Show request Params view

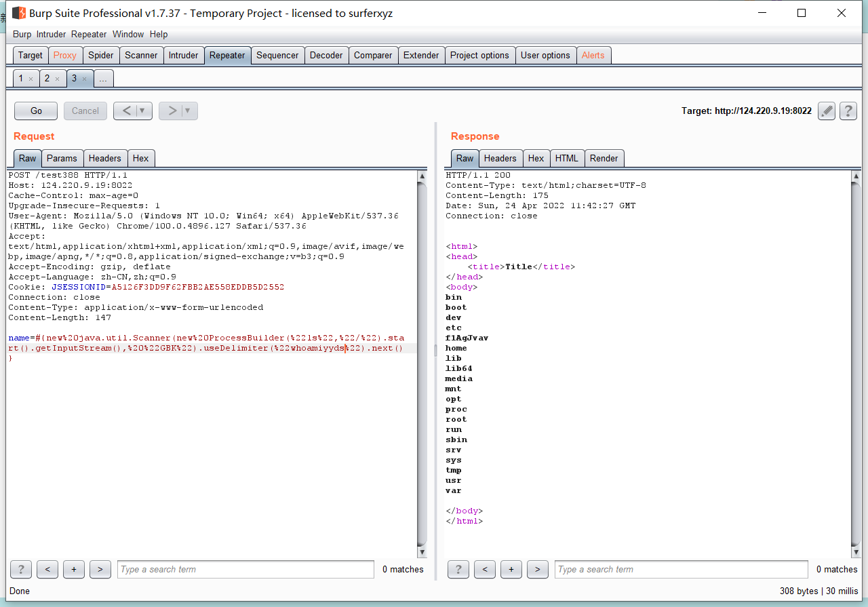click(62, 158)
